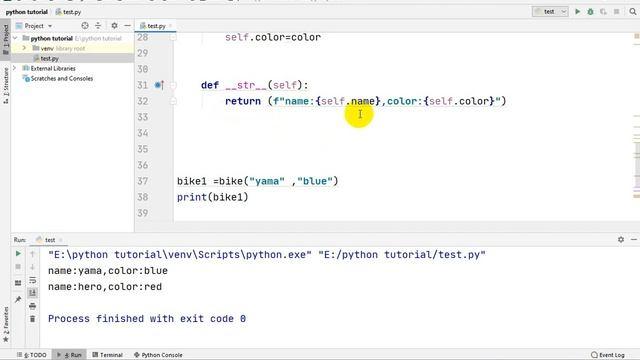This screenshot has width=640, height=360.
Task: Run the test configuration from top toolbar
Action: pyautogui.click(x=577, y=12)
